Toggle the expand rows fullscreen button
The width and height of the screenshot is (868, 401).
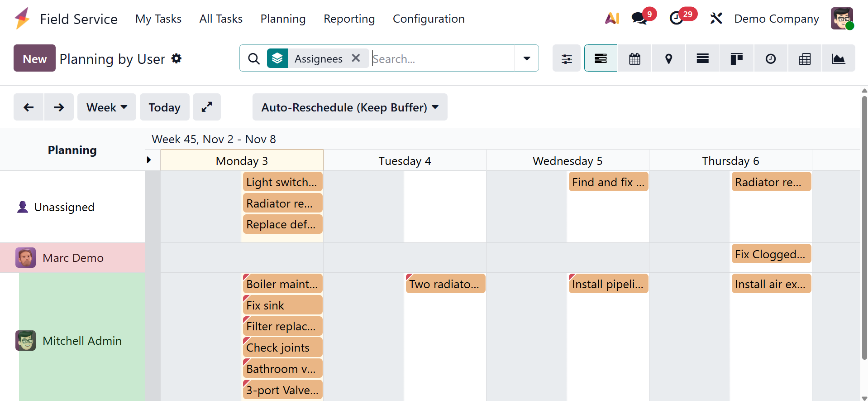point(207,107)
